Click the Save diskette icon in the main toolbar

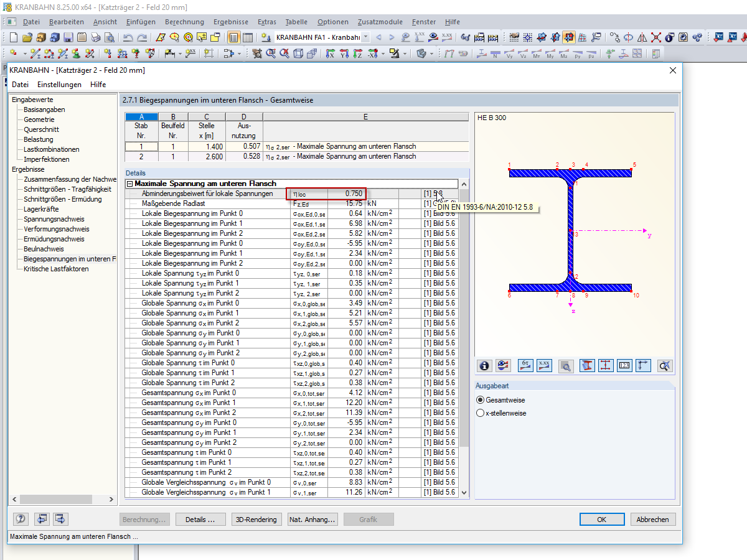pos(68,37)
